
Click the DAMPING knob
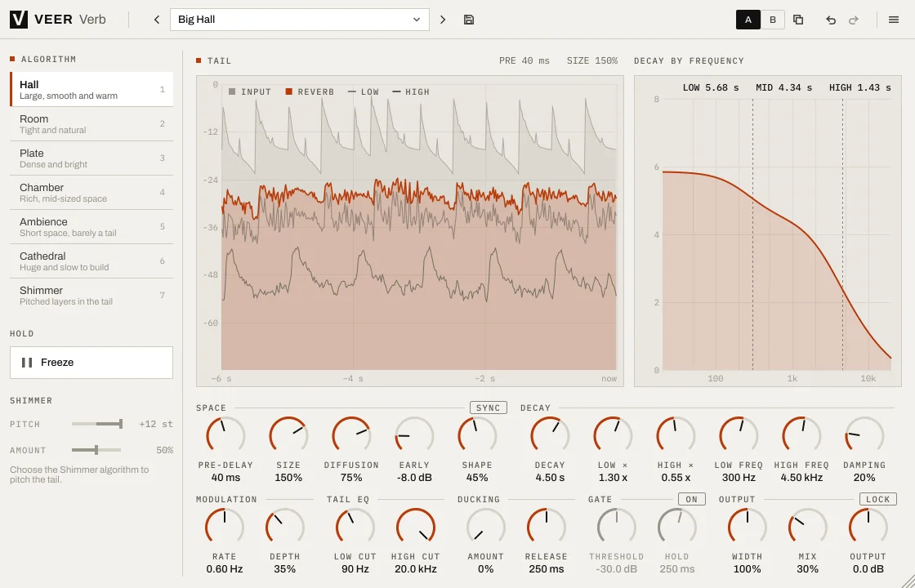click(864, 436)
